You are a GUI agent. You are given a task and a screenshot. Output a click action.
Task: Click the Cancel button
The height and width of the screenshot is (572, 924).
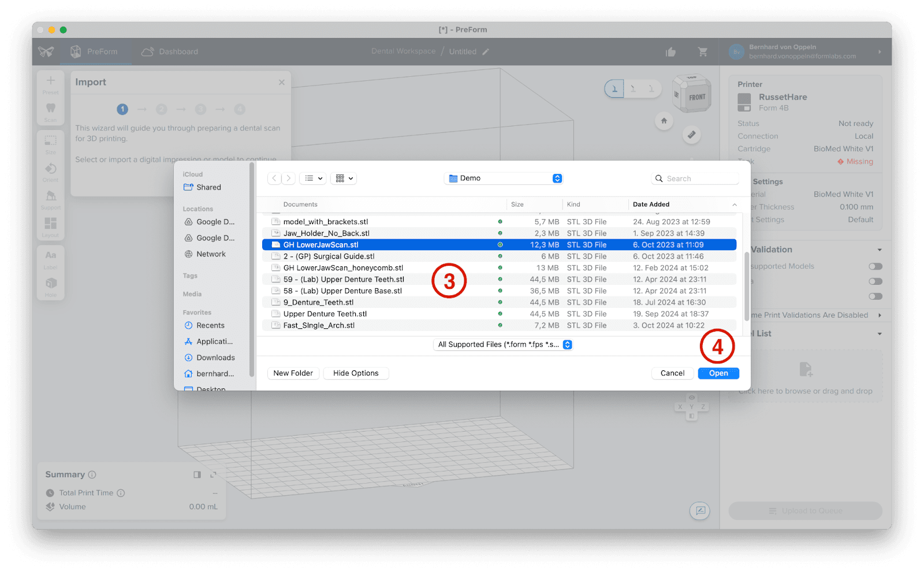[672, 373]
